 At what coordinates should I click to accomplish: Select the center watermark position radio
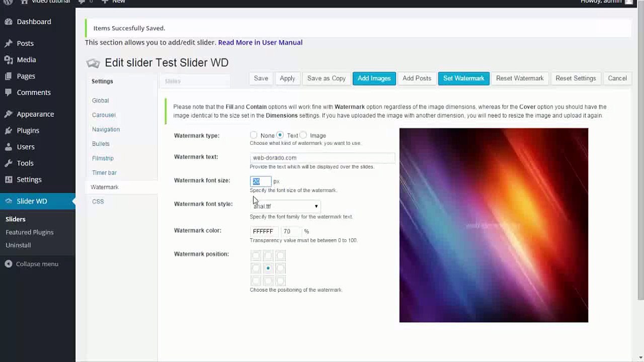(x=268, y=268)
